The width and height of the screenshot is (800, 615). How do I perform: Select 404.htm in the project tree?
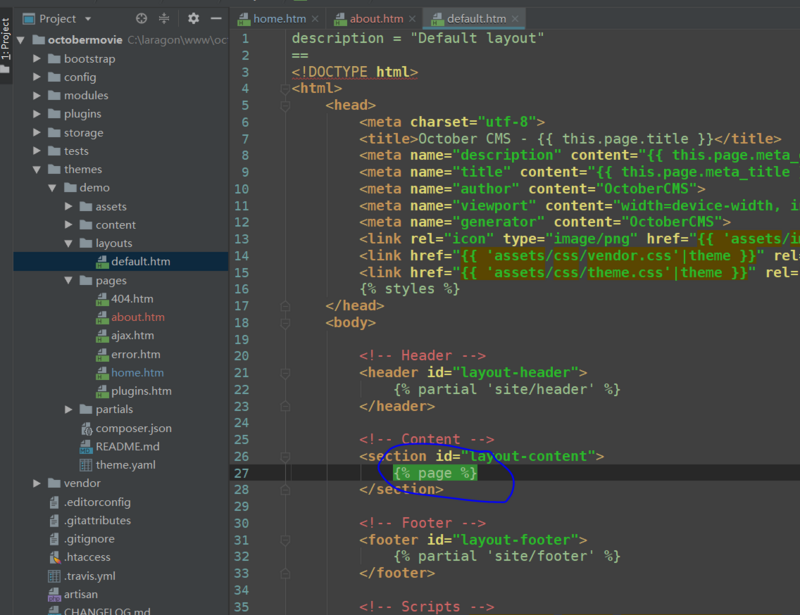coord(132,299)
